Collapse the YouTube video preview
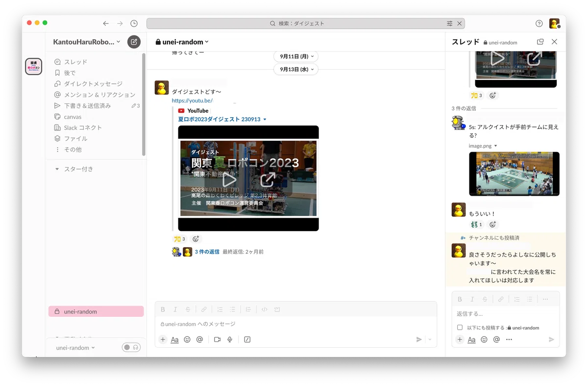The image size is (588, 386). pyautogui.click(x=265, y=120)
